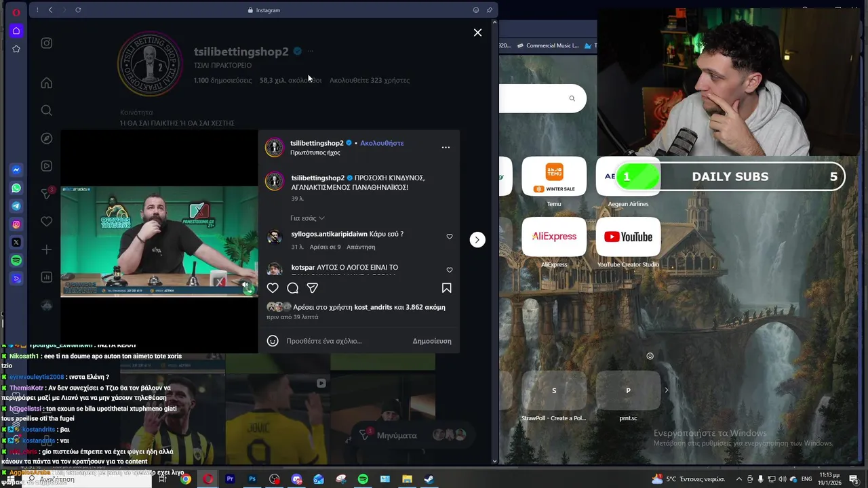
Task: Go back in the Instagram panel
Action: coord(50,10)
